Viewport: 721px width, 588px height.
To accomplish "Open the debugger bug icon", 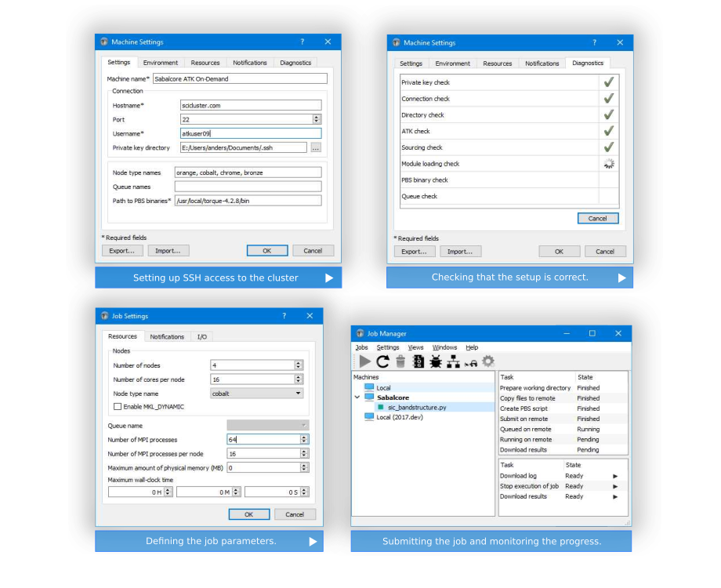I will point(434,361).
